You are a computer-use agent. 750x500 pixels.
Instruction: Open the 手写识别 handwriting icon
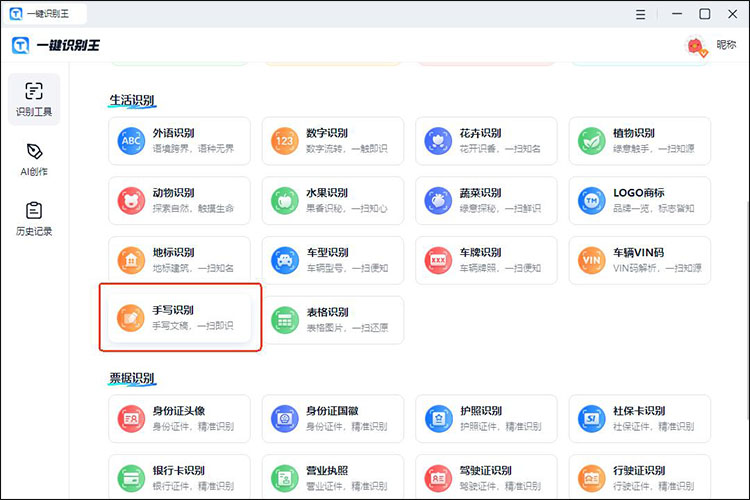pyautogui.click(x=131, y=318)
